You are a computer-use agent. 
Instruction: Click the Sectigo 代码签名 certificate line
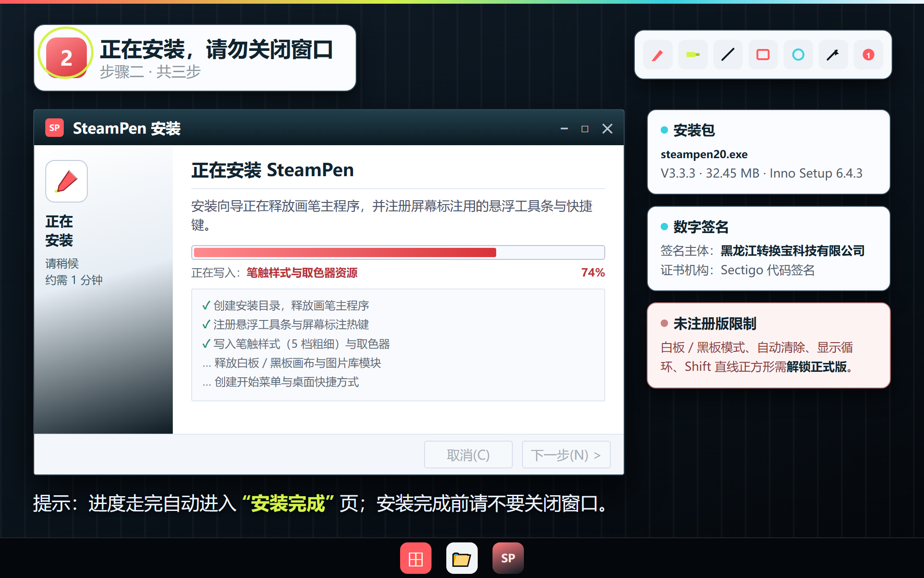738,270
